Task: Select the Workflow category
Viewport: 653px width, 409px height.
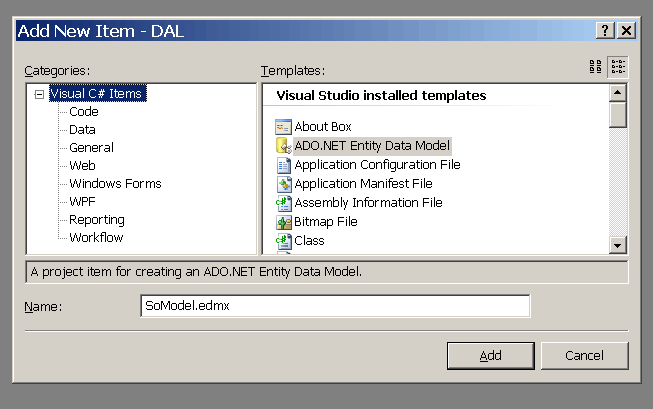Action: click(x=96, y=237)
